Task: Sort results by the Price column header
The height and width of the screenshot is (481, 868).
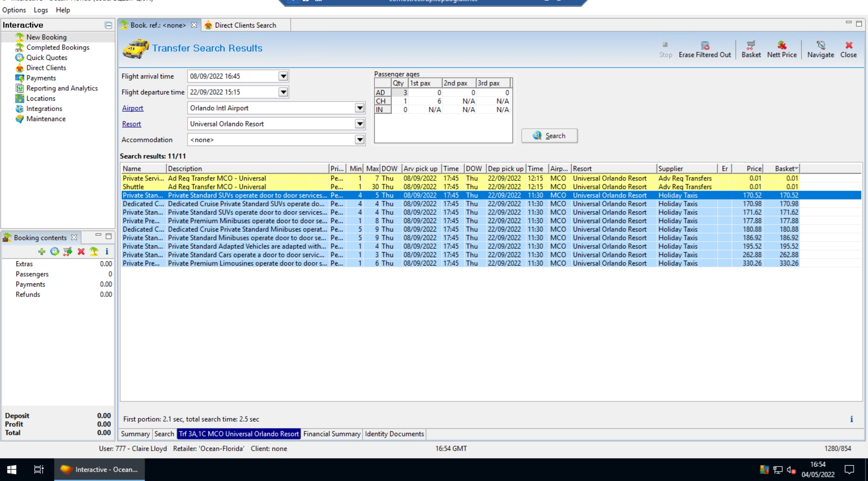Action: pyautogui.click(x=747, y=169)
